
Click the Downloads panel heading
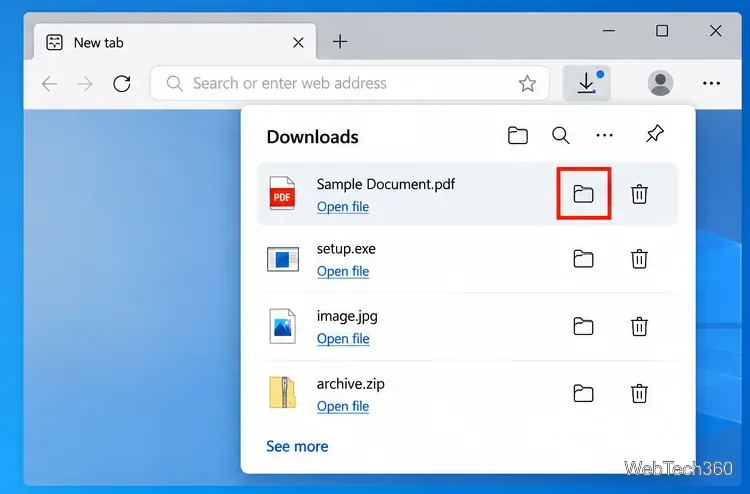coord(312,137)
